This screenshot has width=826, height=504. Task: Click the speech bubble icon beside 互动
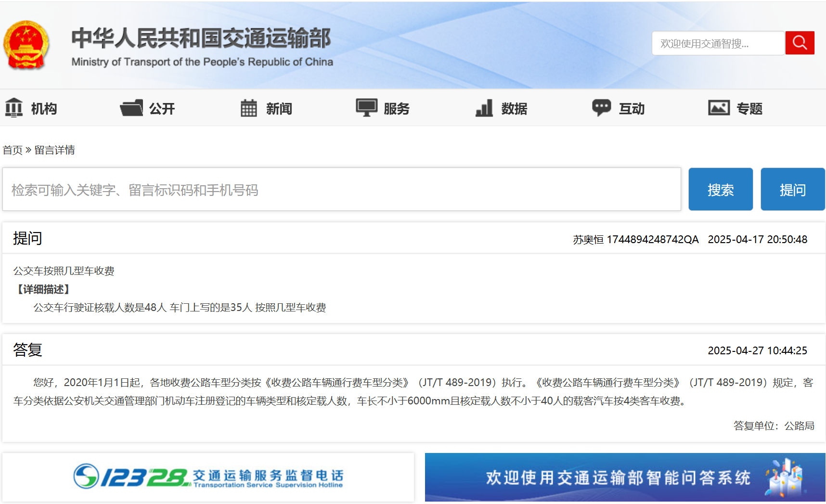pyautogui.click(x=601, y=108)
